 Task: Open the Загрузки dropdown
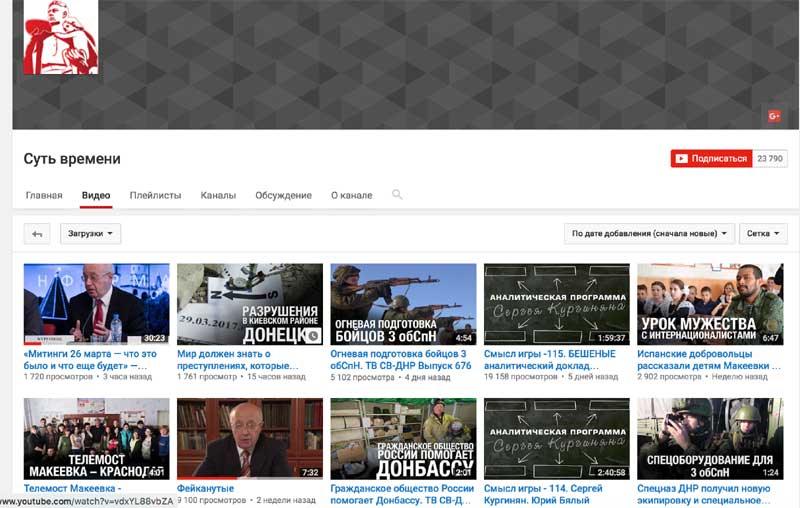click(x=91, y=234)
